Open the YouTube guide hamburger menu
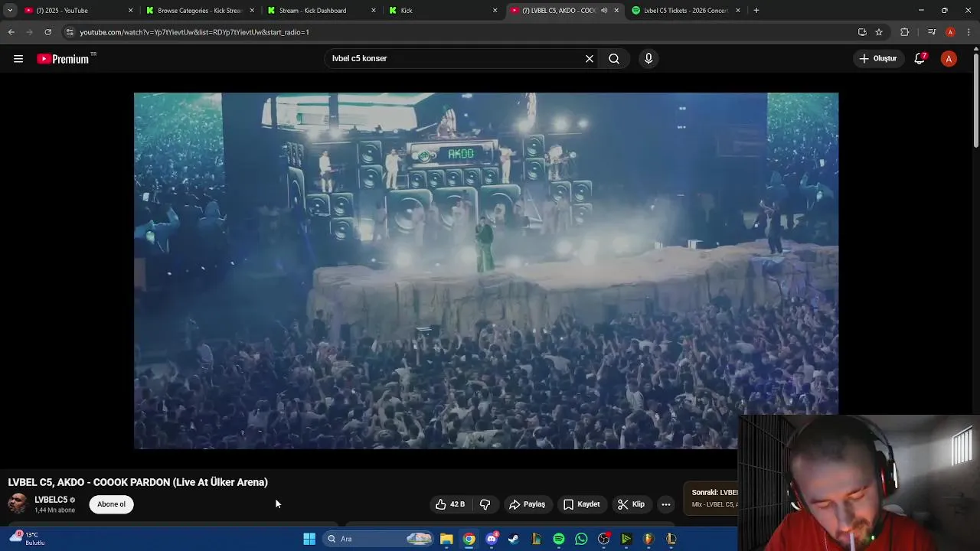 (x=18, y=59)
